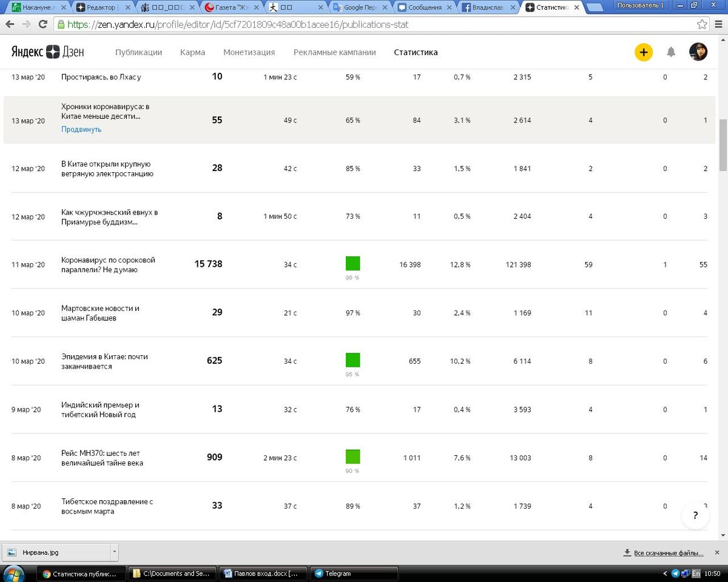Click the Telegram tray icon
Viewport: 728px width, 582px height.
675,573
